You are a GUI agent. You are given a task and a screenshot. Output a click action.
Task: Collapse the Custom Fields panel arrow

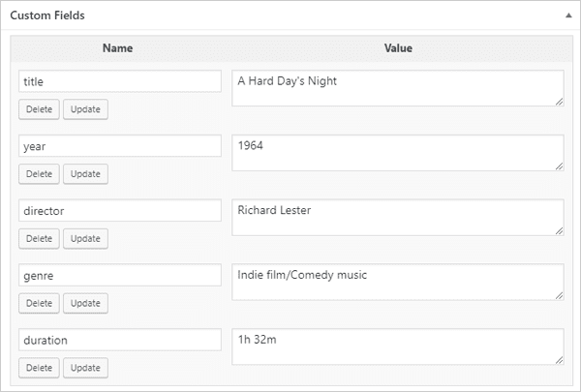point(565,16)
